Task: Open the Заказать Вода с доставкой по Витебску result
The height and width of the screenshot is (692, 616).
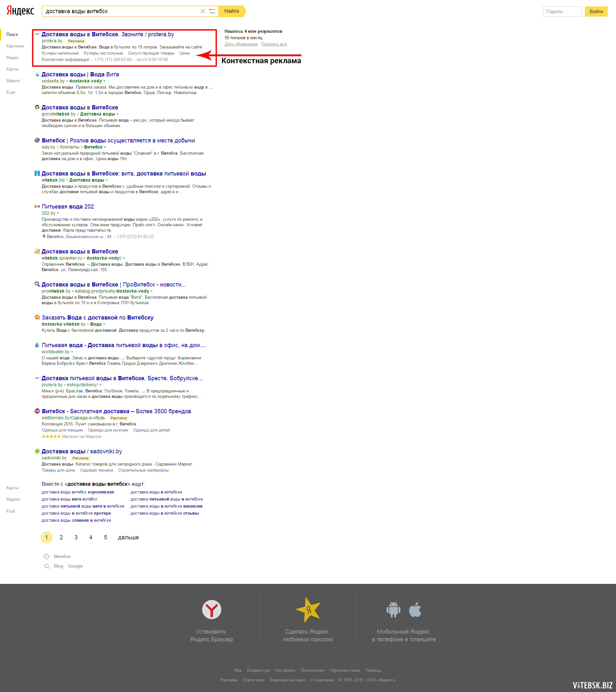Action: (98, 318)
